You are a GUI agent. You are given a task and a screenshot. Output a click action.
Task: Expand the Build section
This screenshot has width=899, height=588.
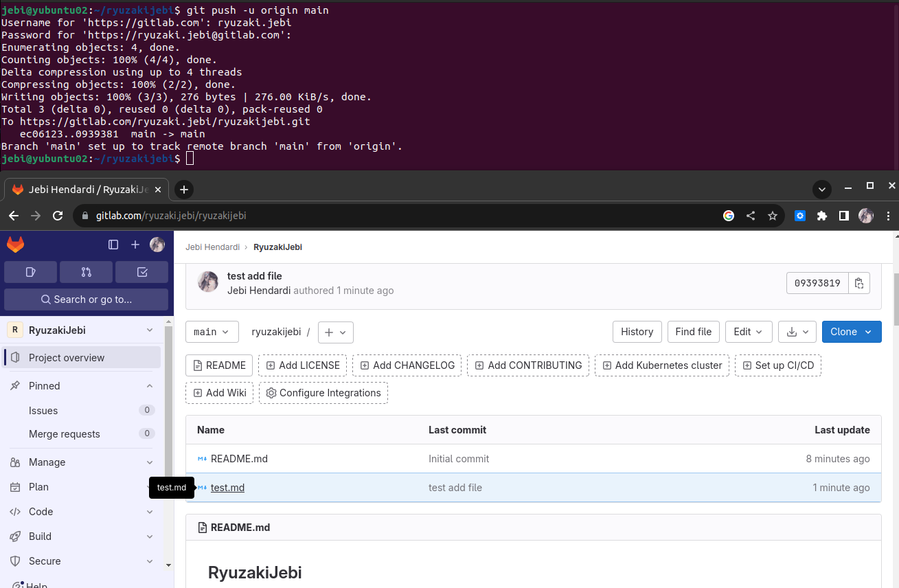82,536
